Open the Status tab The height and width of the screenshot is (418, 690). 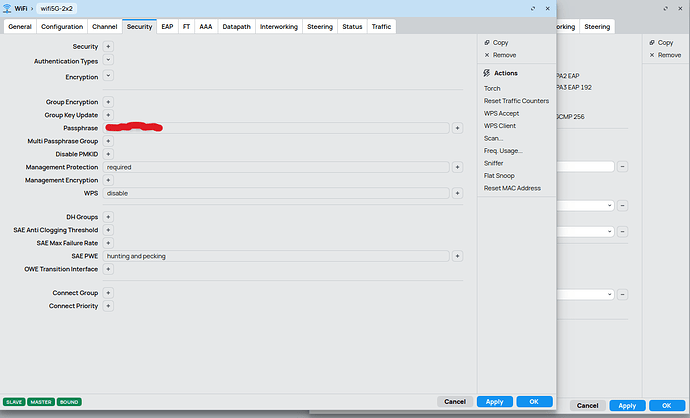point(352,26)
